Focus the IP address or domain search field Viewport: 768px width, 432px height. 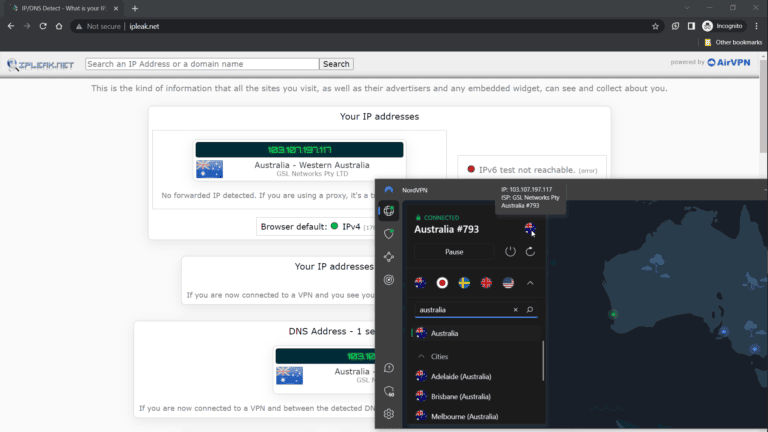(202, 64)
